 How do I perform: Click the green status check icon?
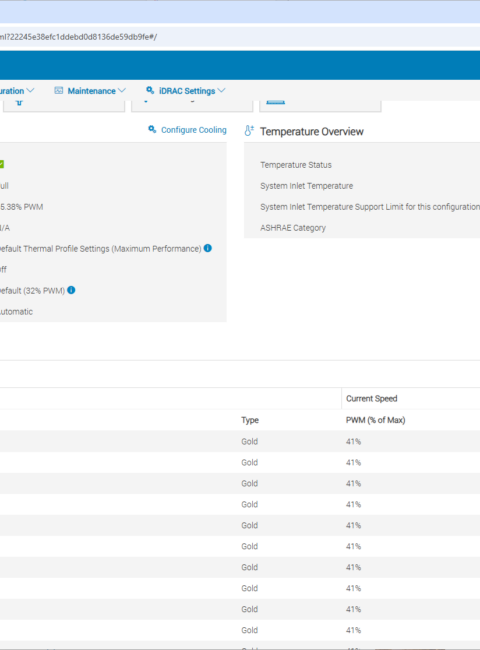(1, 165)
